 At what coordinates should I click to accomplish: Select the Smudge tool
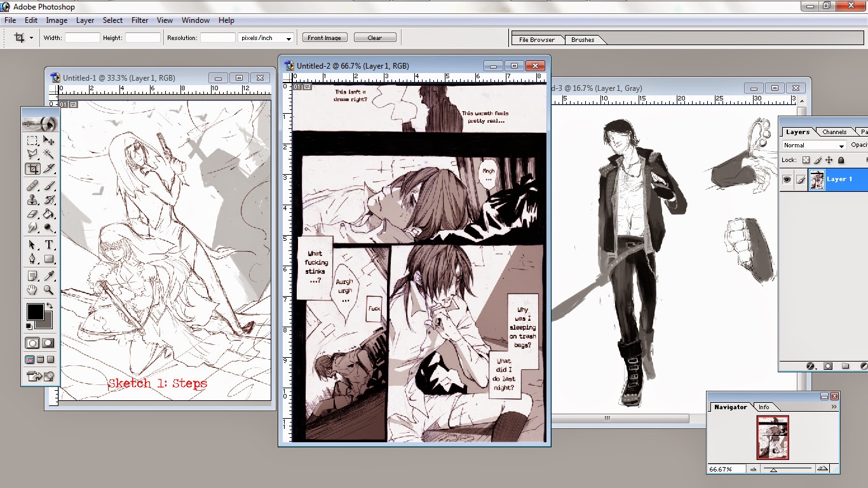(32, 228)
